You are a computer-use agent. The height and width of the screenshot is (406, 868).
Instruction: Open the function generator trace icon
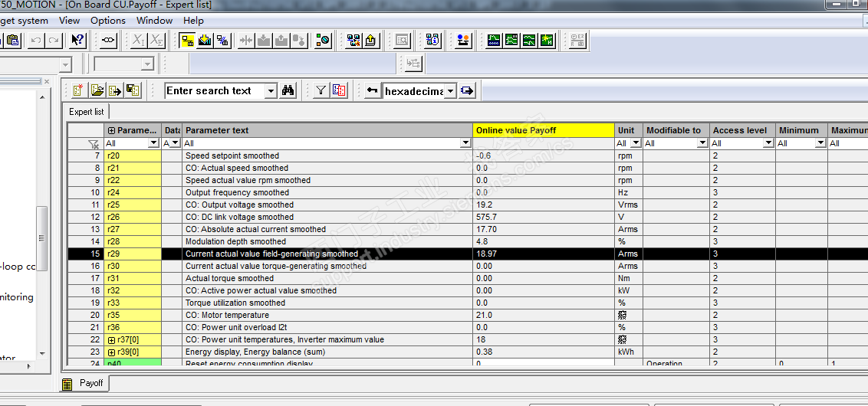[511, 41]
